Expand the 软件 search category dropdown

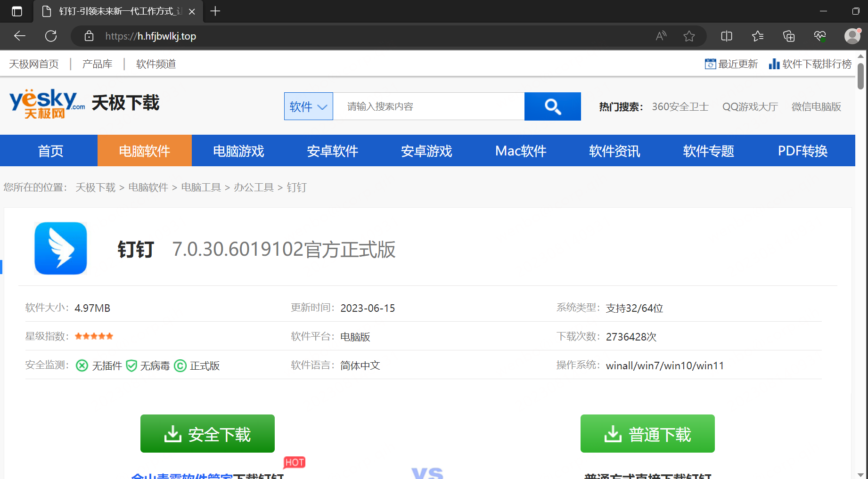click(309, 106)
